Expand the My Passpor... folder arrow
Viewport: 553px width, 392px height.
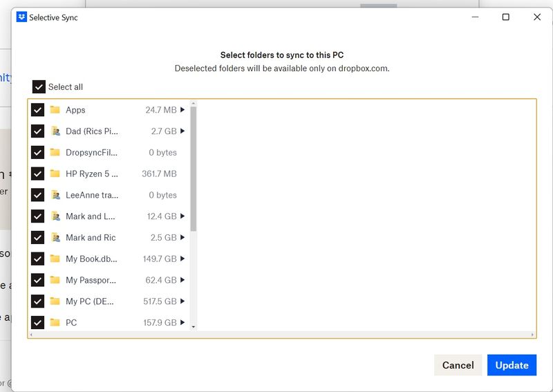coord(182,280)
